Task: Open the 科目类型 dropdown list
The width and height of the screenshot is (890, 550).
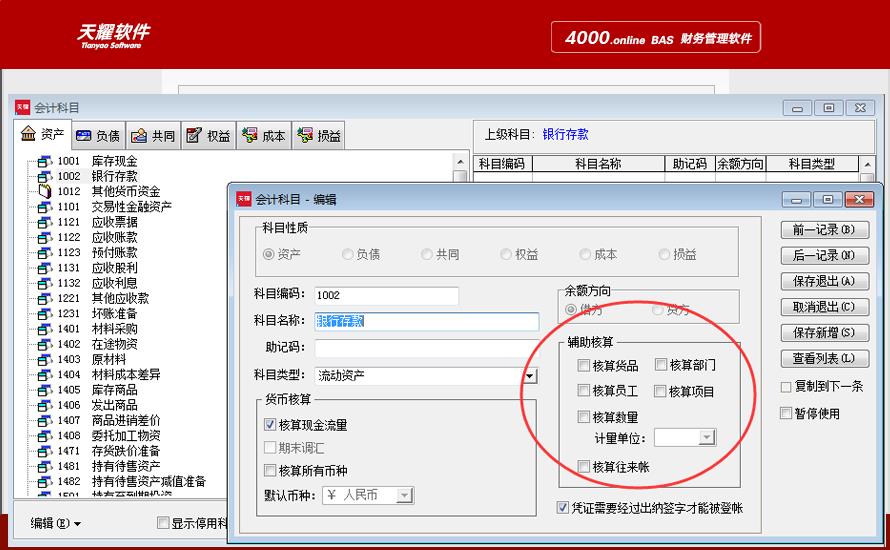Action: 530,376
